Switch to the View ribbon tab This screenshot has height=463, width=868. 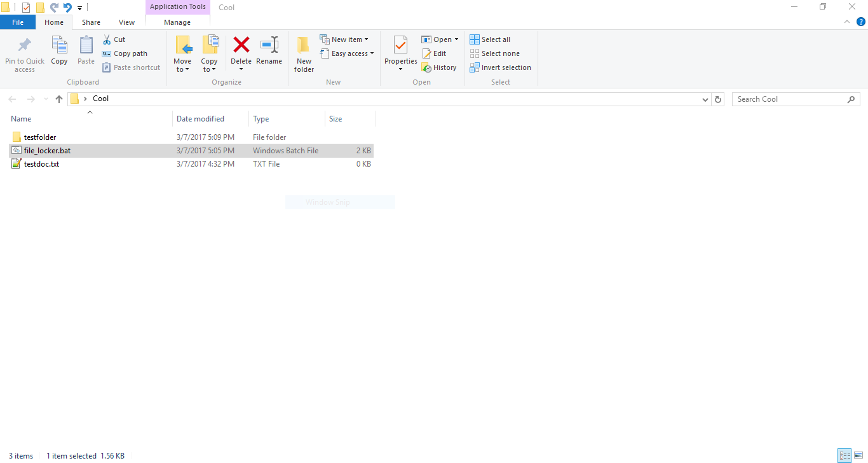coord(126,22)
